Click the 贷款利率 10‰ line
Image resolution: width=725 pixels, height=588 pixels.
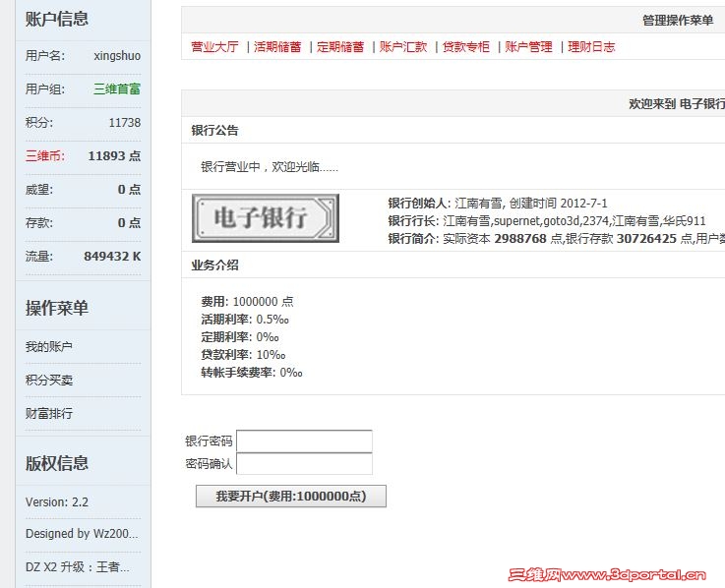pos(243,355)
